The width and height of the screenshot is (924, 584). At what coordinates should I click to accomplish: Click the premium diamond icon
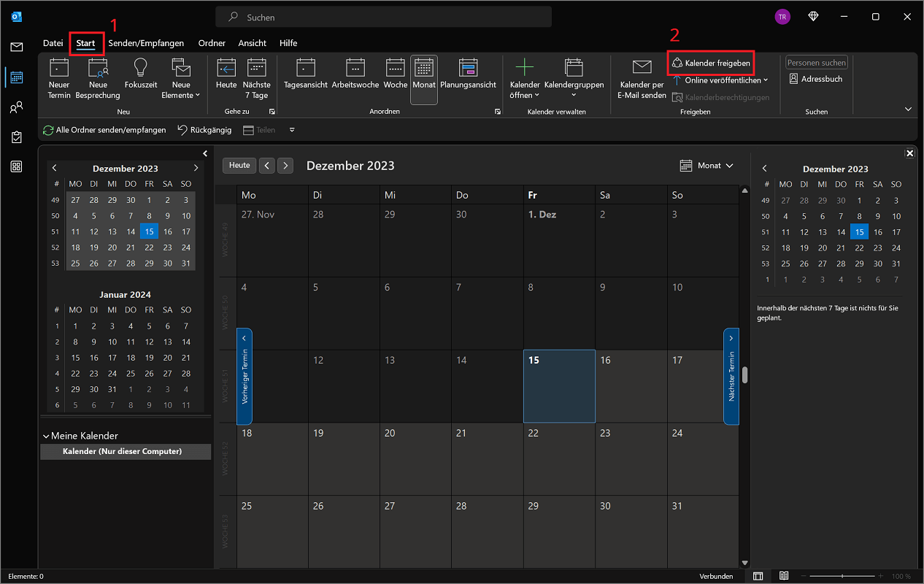pyautogui.click(x=813, y=17)
